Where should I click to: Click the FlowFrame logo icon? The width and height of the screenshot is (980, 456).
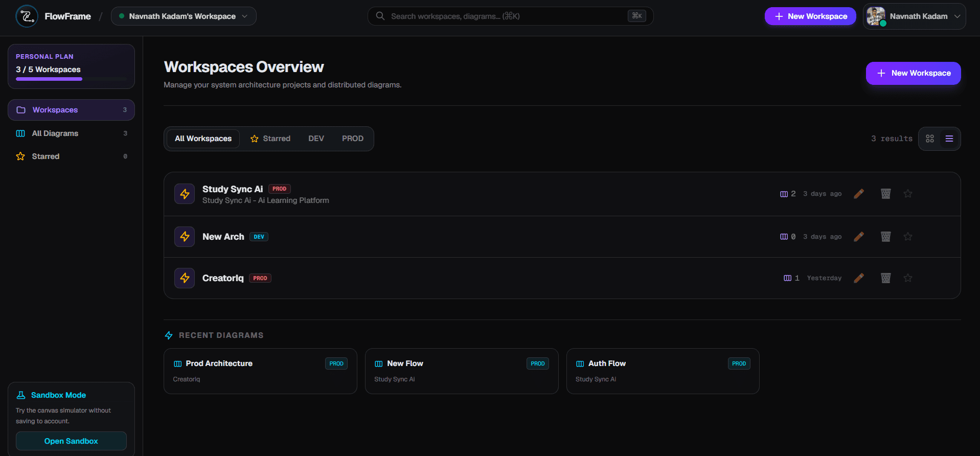pos(27,16)
